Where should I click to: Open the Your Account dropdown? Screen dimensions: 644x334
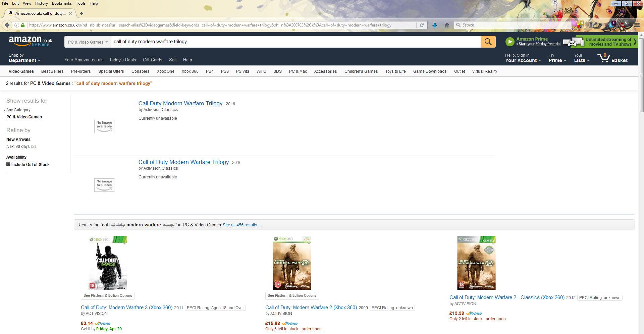(523, 58)
